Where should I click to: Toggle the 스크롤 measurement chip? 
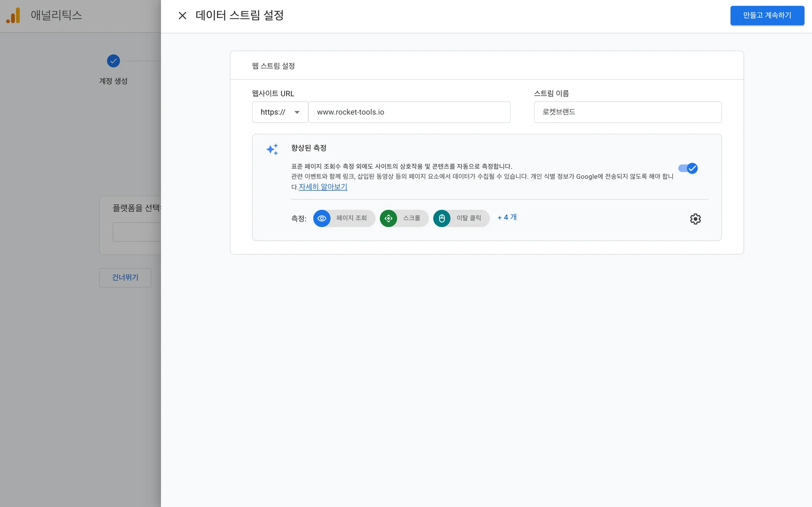point(404,218)
